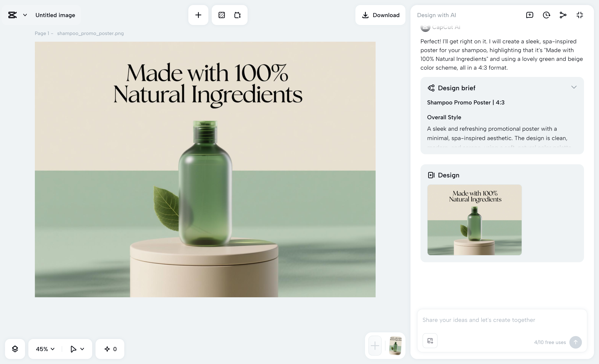The image size is (599, 364).
Task: Open the 45% zoom level dropdown
Action: (x=45, y=349)
